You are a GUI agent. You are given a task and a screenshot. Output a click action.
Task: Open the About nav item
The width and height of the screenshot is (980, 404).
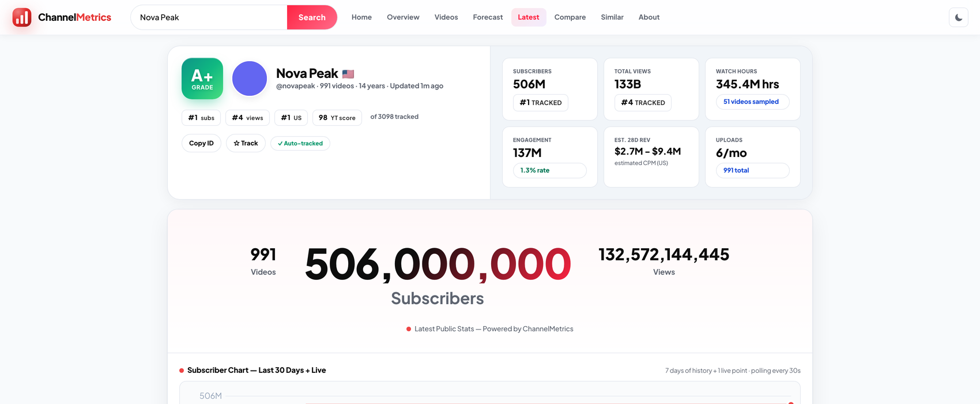[x=649, y=17]
